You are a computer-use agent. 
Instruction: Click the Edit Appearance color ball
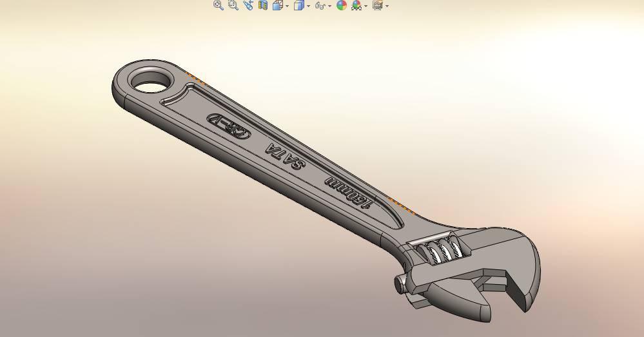coord(342,5)
